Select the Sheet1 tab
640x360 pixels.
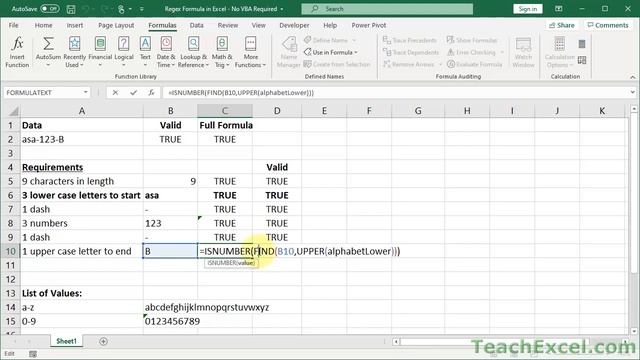pos(66,341)
